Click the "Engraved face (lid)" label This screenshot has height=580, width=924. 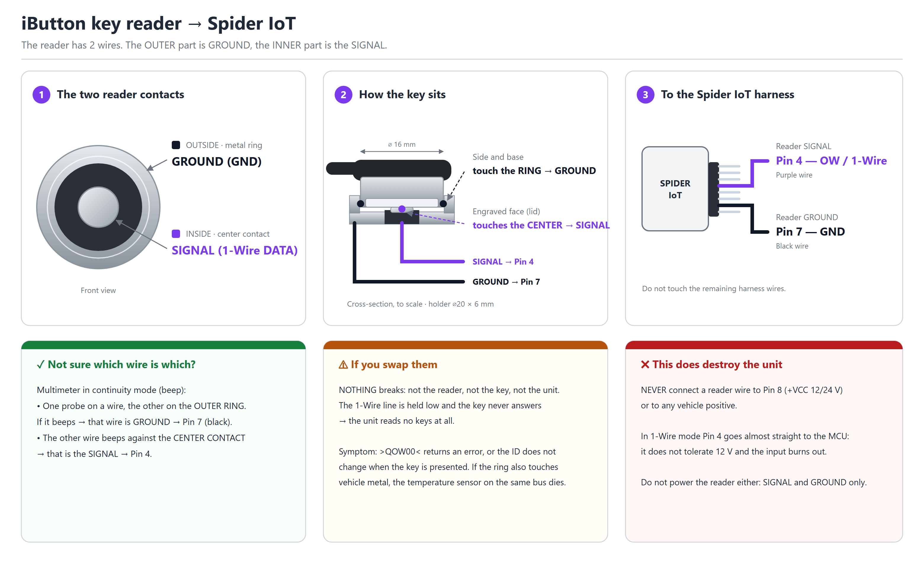pyautogui.click(x=506, y=212)
